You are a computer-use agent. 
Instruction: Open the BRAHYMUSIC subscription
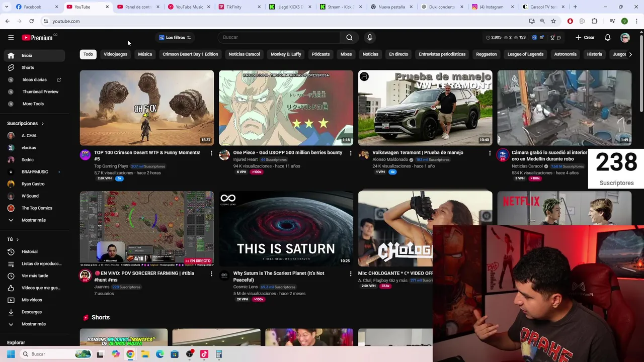click(34, 172)
